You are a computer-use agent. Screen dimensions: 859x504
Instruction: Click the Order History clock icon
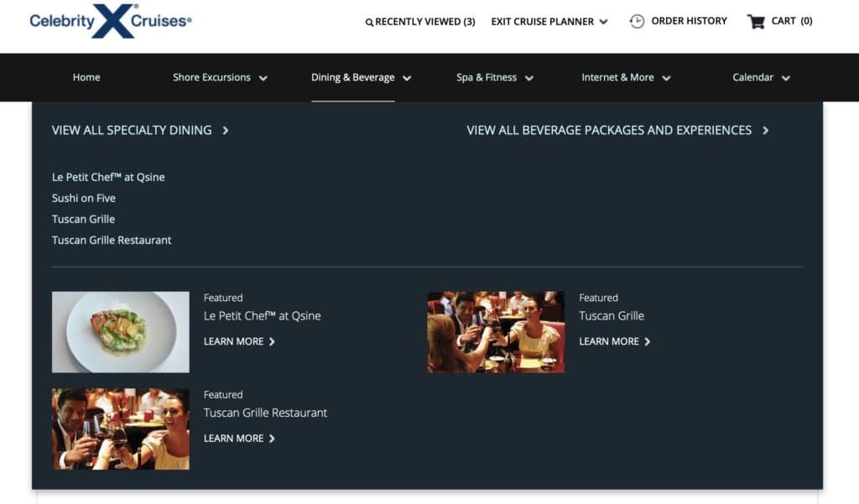[x=637, y=21]
